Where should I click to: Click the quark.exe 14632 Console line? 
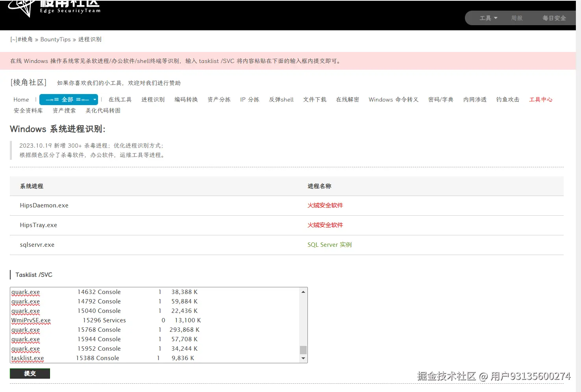click(x=104, y=292)
